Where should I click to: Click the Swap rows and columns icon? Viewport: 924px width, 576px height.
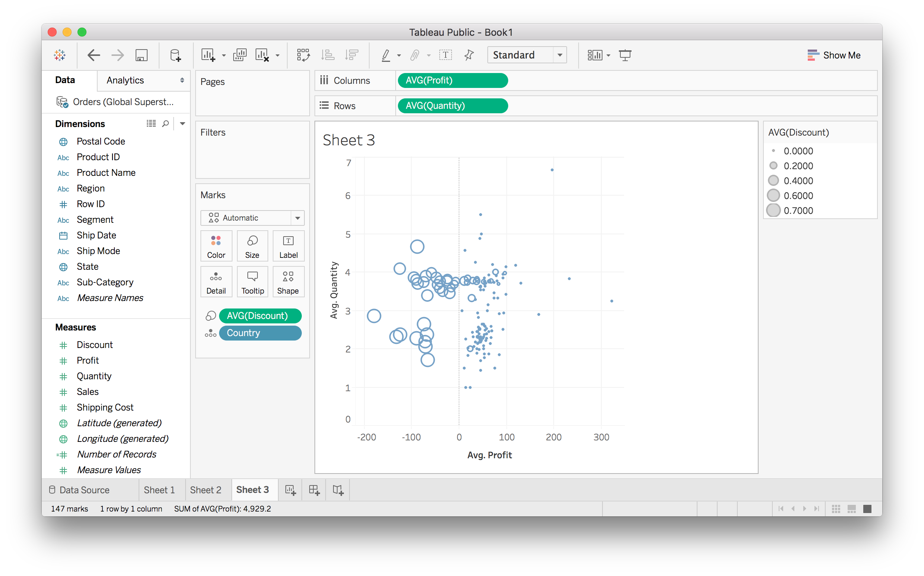pos(303,55)
